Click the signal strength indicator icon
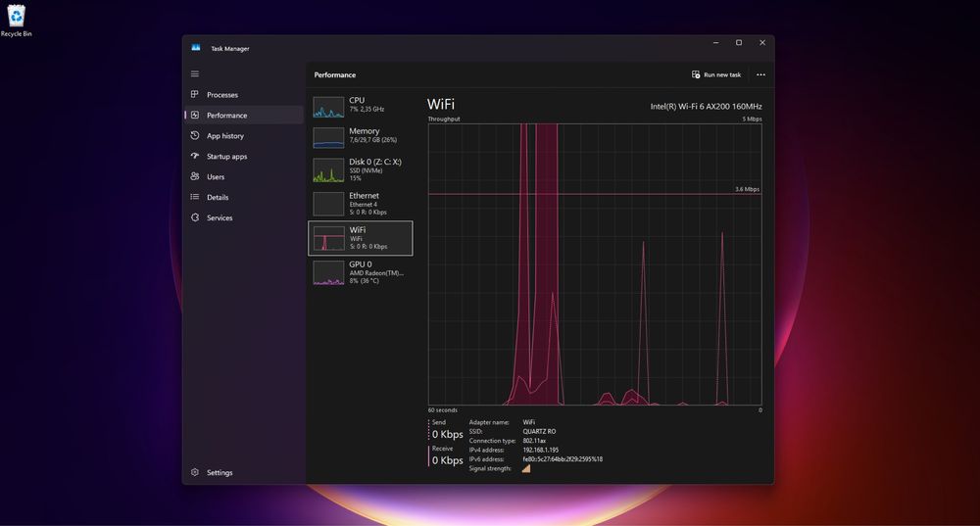This screenshot has height=526, width=980. (x=526, y=468)
